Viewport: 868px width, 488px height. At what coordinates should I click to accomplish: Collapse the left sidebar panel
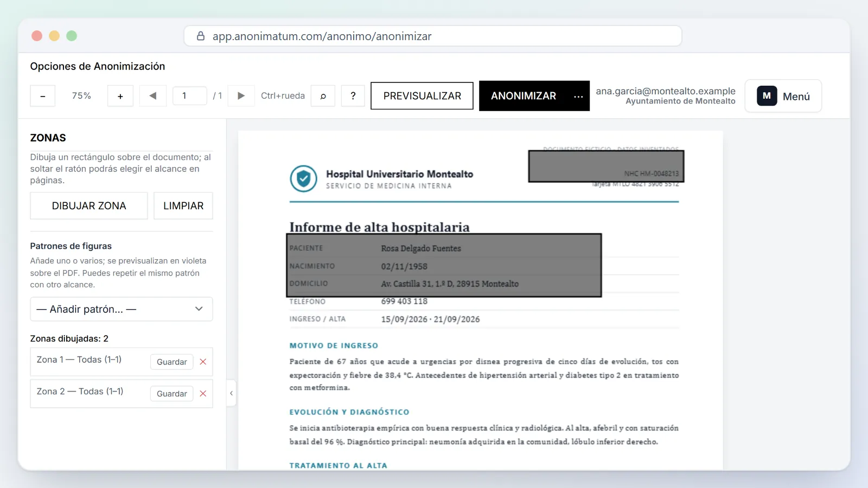coord(231,393)
